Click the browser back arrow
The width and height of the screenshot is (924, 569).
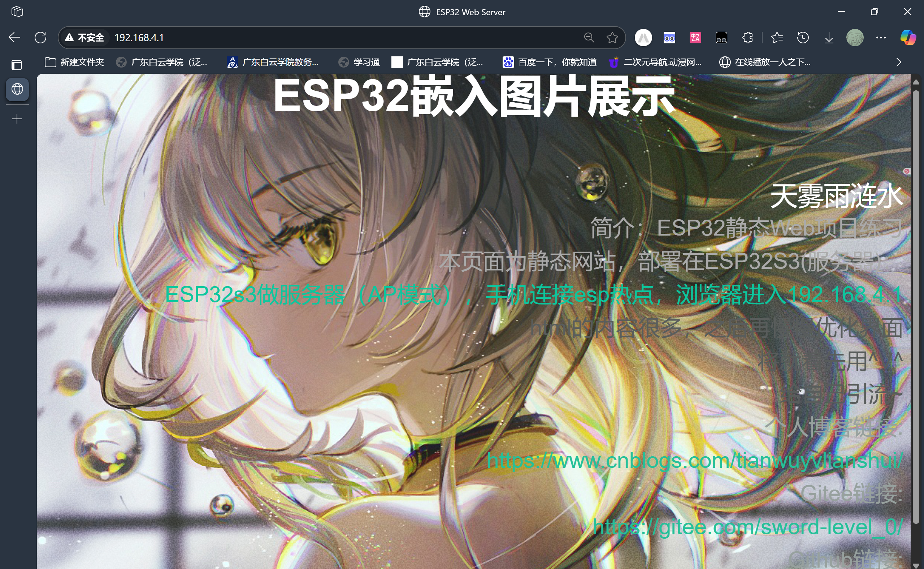pos(14,38)
